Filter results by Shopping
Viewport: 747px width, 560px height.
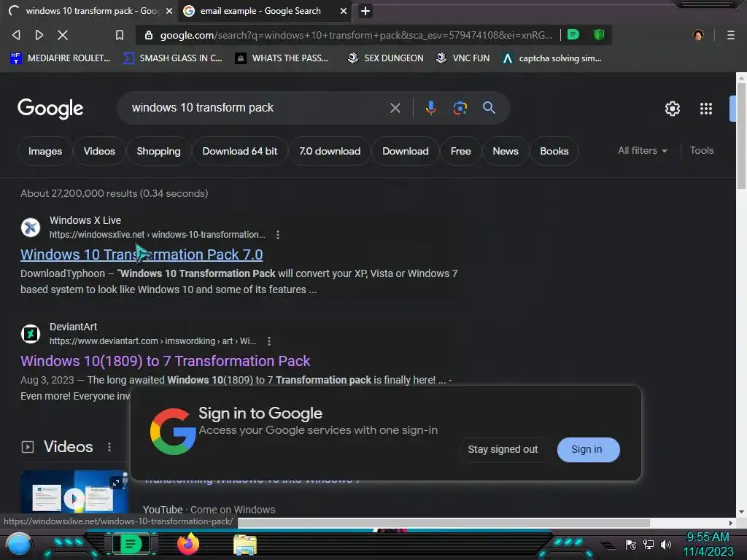pos(158,151)
